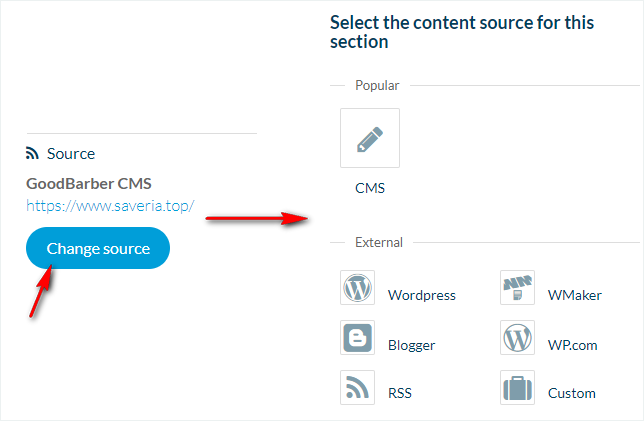The height and width of the screenshot is (421, 644).
Task: Click the External section heading
Action: click(x=379, y=242)
